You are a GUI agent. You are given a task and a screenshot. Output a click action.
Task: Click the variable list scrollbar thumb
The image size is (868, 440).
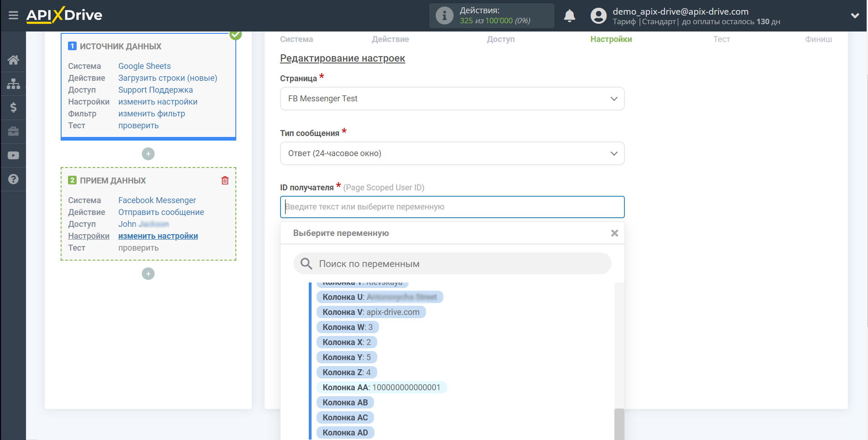619,424
